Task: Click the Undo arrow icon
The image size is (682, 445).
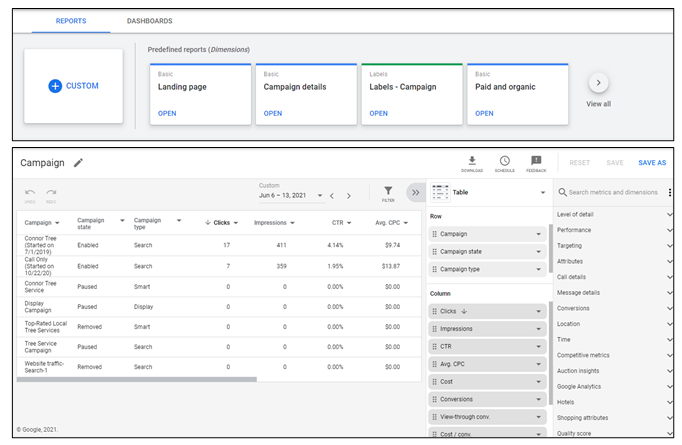Action: pos(30,192)
